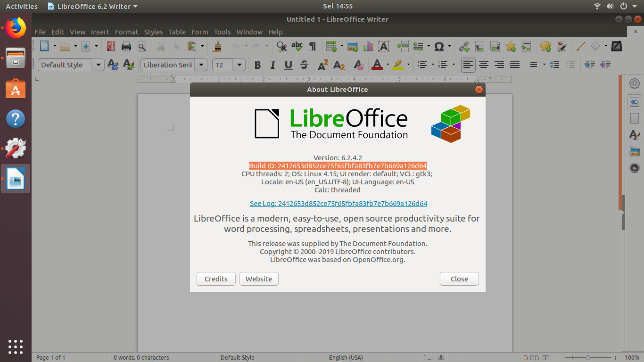644x362 pixels.
Task: Click Insert Page Break icon
Action: (x=403, y=46)
